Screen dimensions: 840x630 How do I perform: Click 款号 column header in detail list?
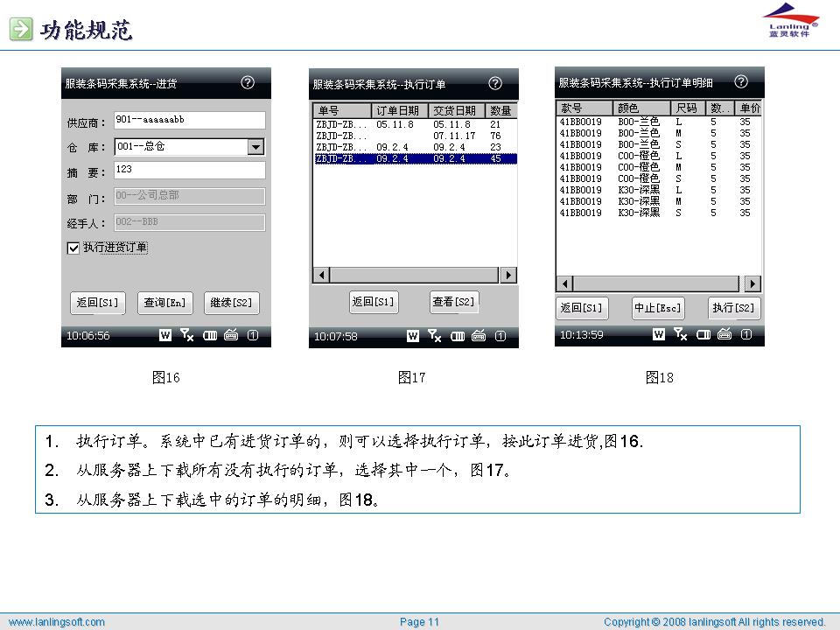pos(584,108)
